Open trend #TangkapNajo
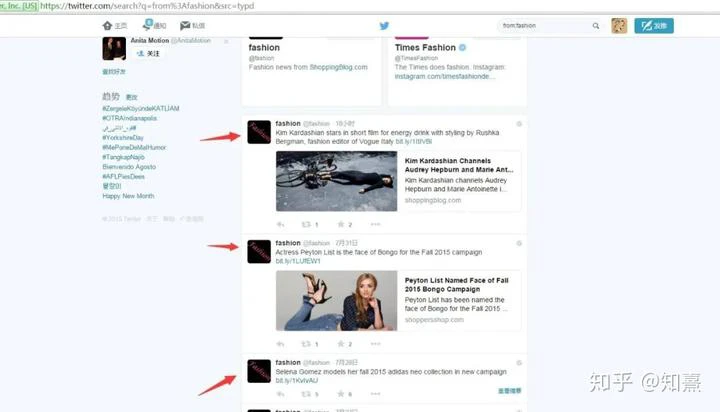 coord(123,157)
